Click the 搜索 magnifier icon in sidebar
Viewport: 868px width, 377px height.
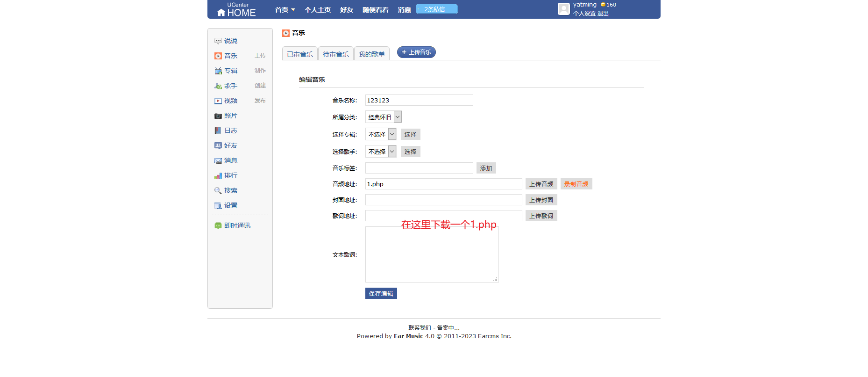218,191
